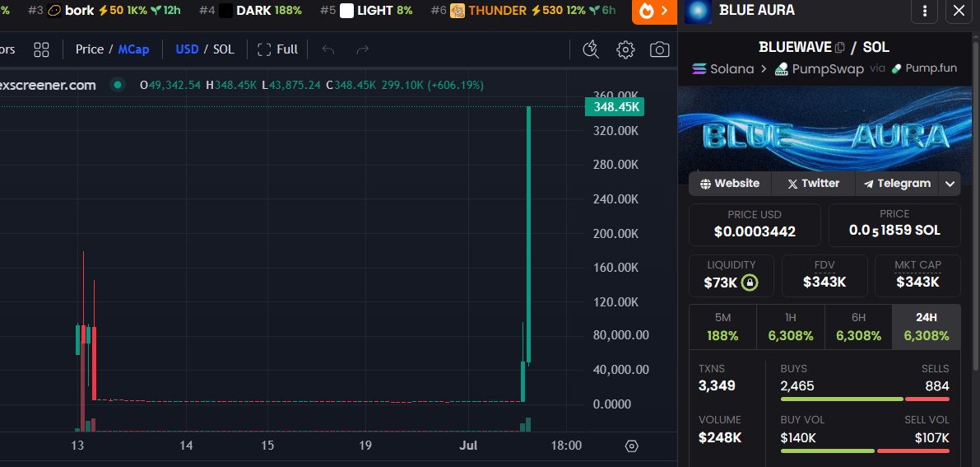Click the PRICE USD $0.0003442 box

(755, 225)
